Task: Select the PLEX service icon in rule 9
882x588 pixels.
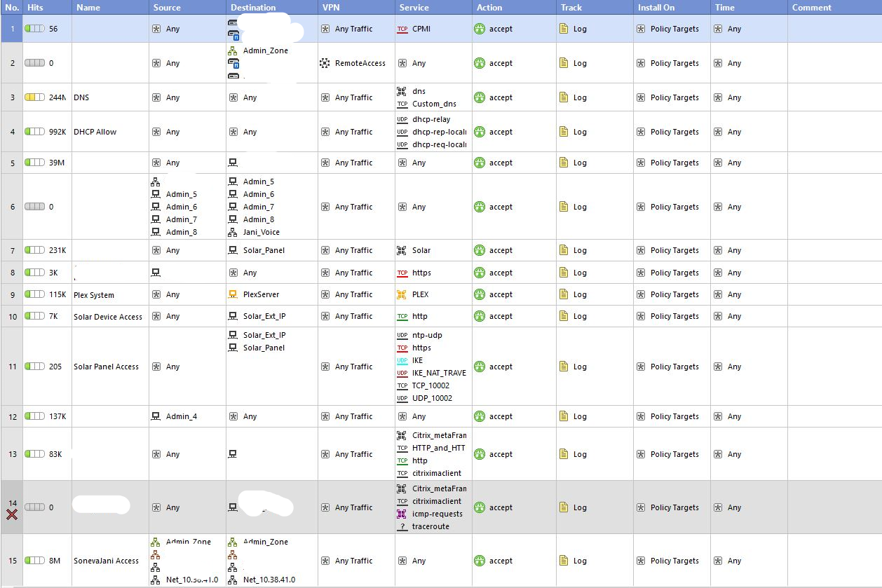Action: click(402, 294)
